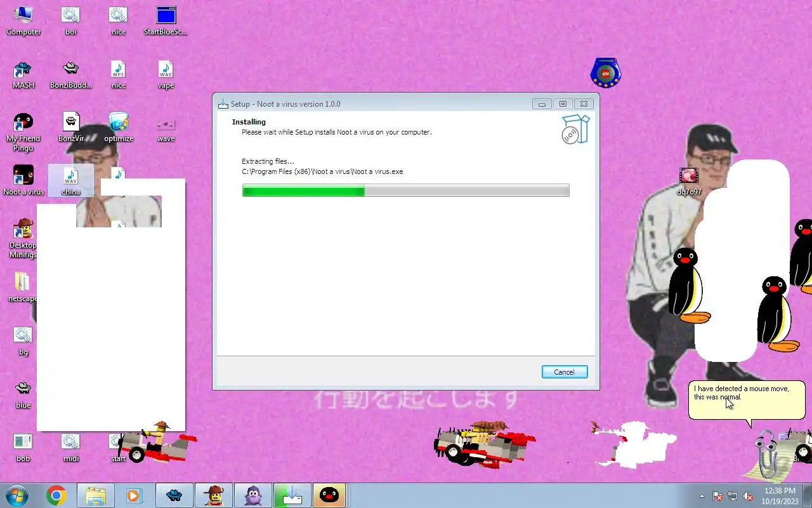
Task: Click the "Installing" heading in Setup
Action: [x=249, y=122]
